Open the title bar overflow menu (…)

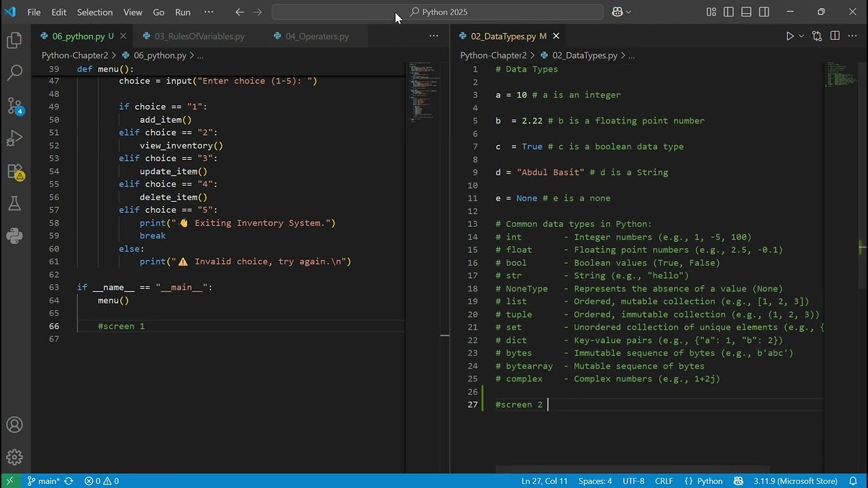[x=208, y=12]
